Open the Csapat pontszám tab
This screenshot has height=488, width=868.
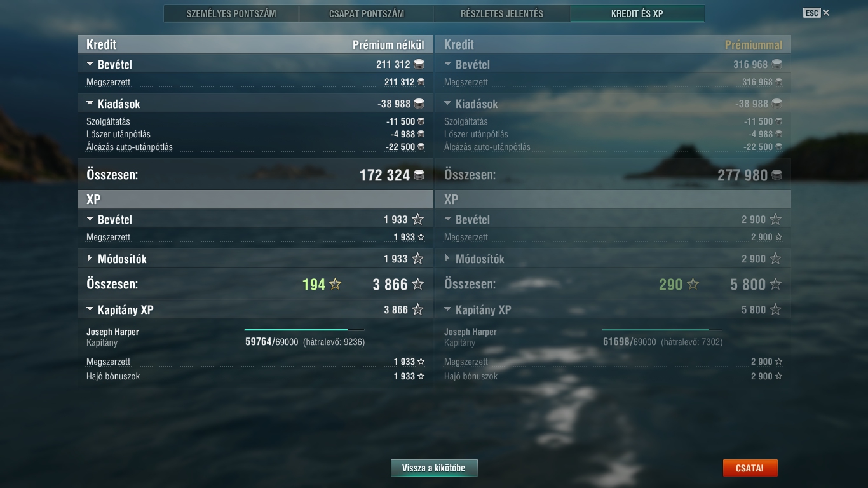[367, 13]
